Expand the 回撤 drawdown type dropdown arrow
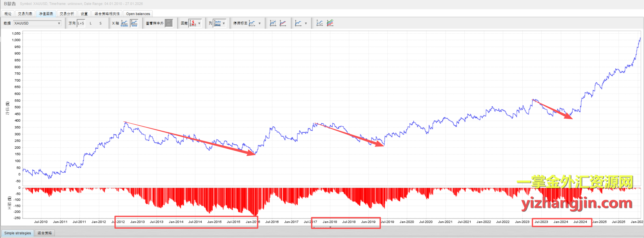The width and height of the screenshot is (644, 238). (x=199, y=23)
